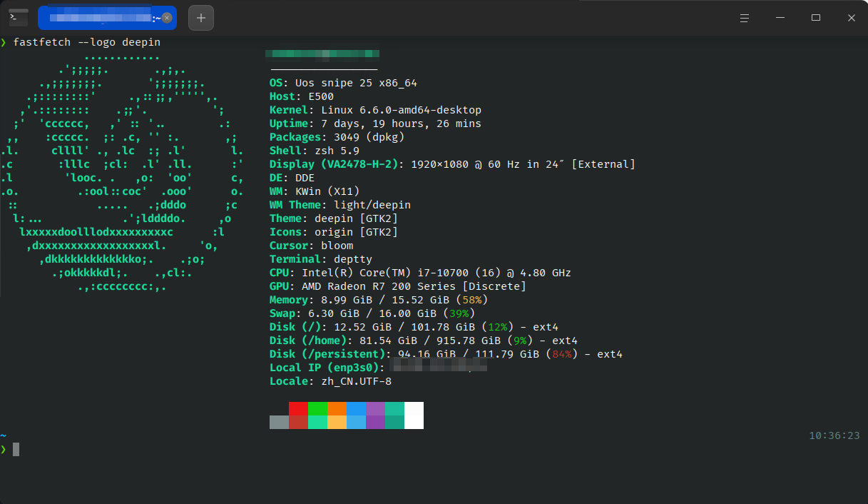Click the WM Theme value "light/deepin"

[372, 205]
